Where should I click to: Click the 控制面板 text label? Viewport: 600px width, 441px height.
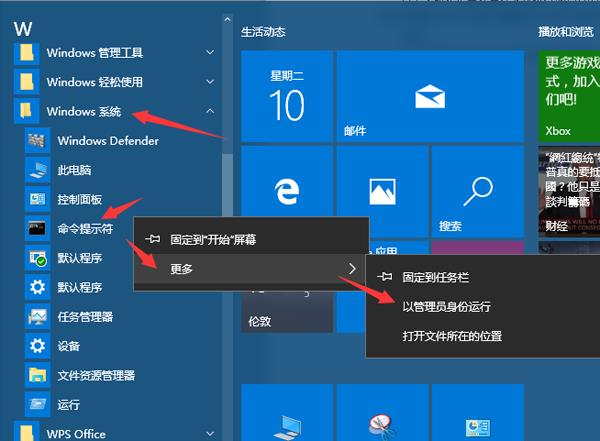point(80,199)
